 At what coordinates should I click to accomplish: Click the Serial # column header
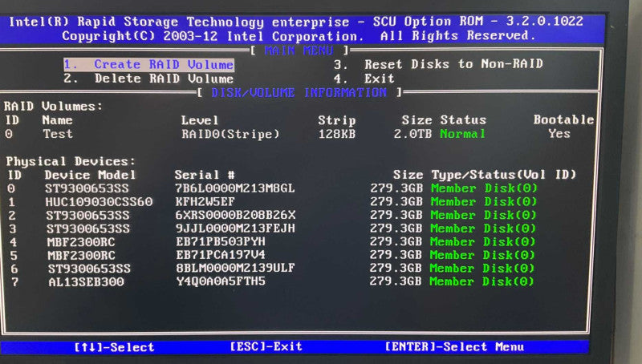coord(205,175)
